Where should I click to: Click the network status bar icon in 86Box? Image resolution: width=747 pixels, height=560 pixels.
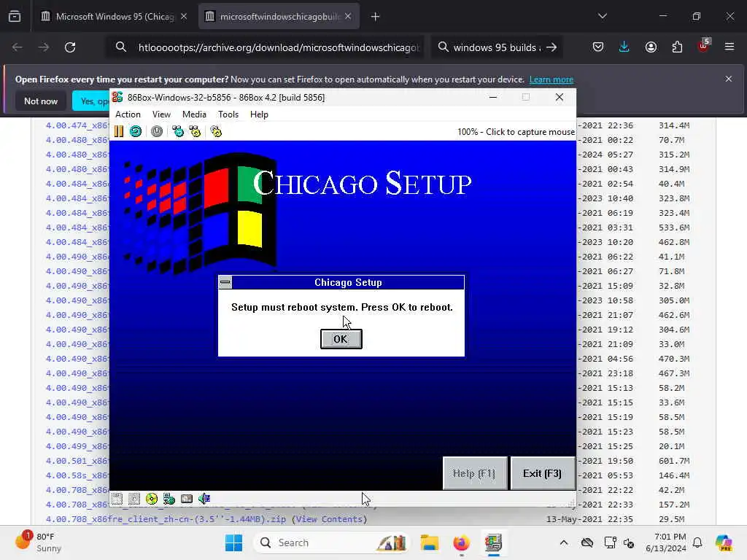[169, 499]
